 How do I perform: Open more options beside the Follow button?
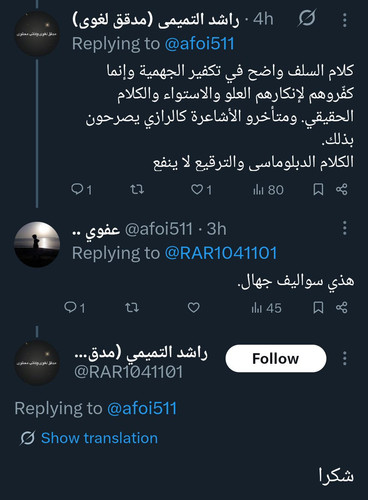[x=345, y=359]
